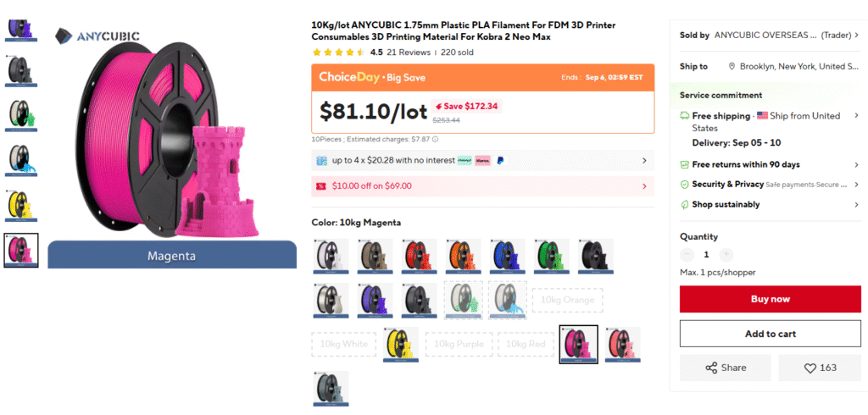Image resolution: width=868 pixels, height=415 pixels.
Task: Click the share icon
Action: pos(711,368)
